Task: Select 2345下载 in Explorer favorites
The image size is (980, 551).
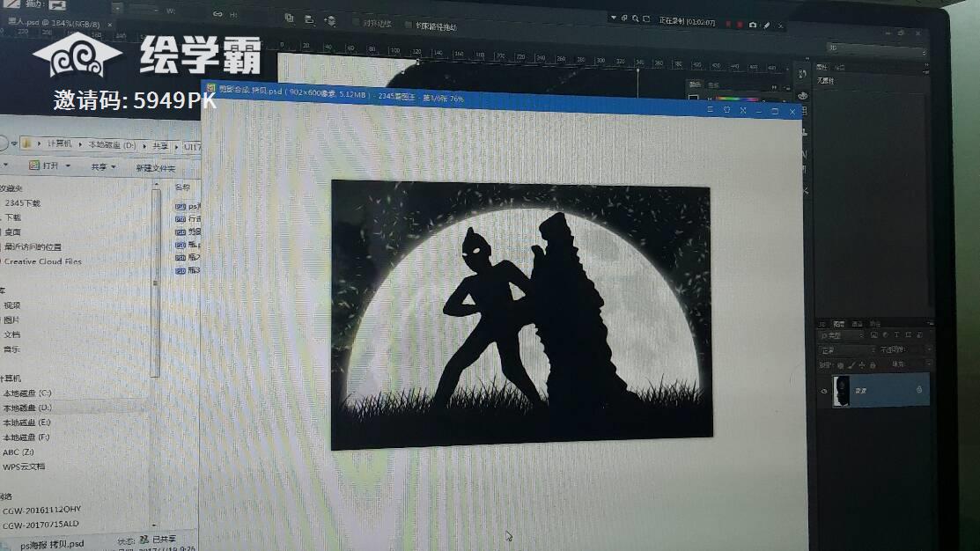Action: (23, 203)
